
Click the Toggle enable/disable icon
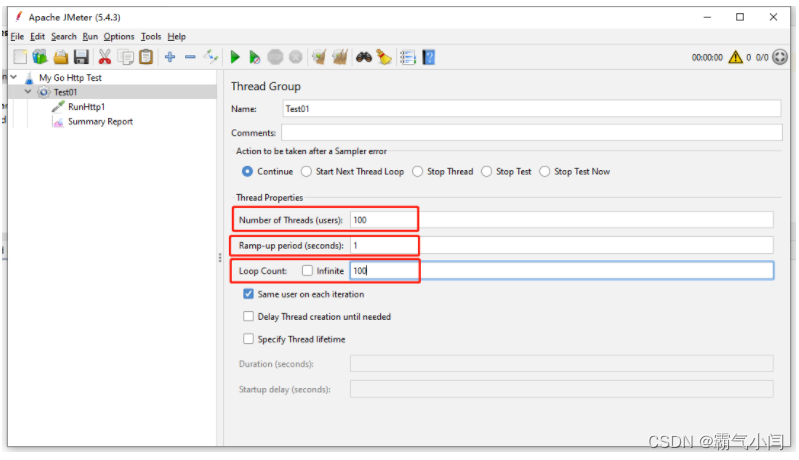pyautogui.click(x=210, y=57)
